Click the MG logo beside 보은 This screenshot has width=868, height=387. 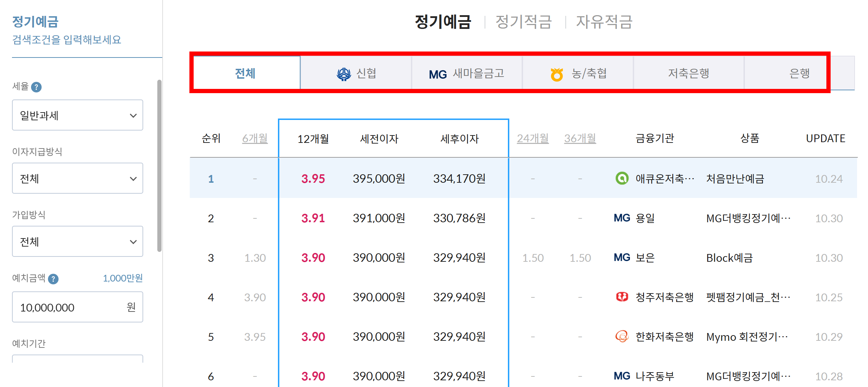pyautogui.click(x=622, y=258)
